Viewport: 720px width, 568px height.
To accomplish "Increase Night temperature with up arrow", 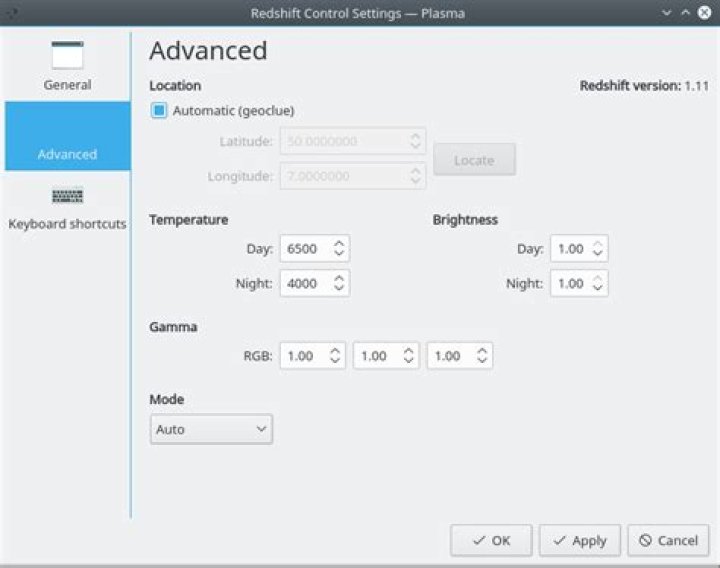I will 339,278.
